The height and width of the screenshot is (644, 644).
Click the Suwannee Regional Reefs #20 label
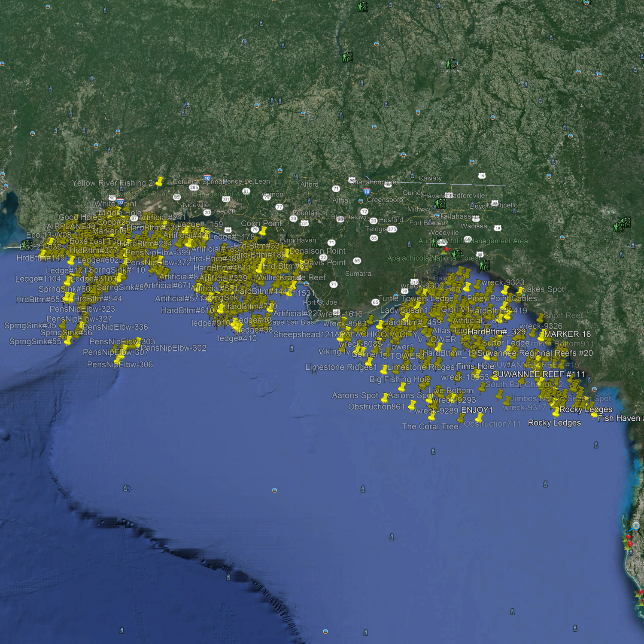pos(535,353)
